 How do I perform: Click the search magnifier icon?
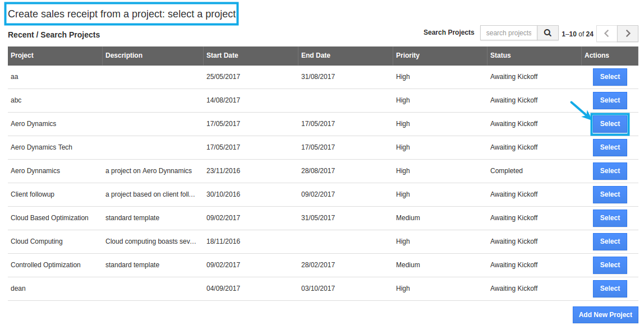click(548, 33)
